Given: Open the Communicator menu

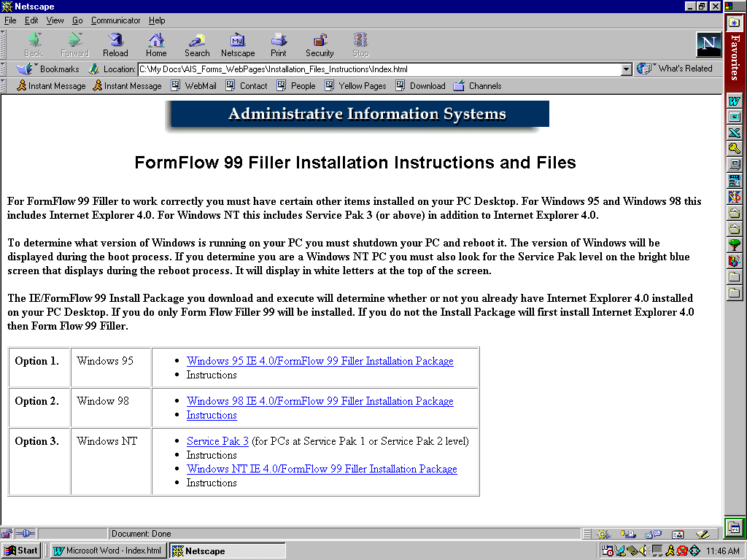Looking at the screenshot, I should coord(116,20).
